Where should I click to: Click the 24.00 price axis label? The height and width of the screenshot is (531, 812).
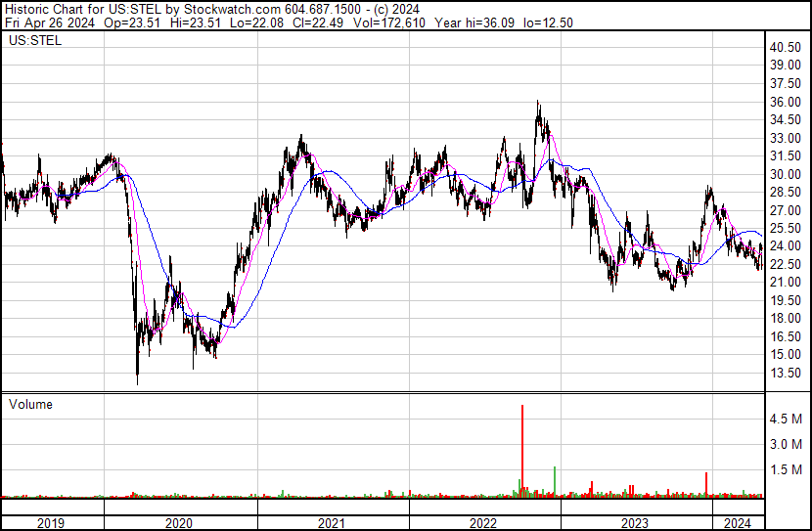point(786,246)
